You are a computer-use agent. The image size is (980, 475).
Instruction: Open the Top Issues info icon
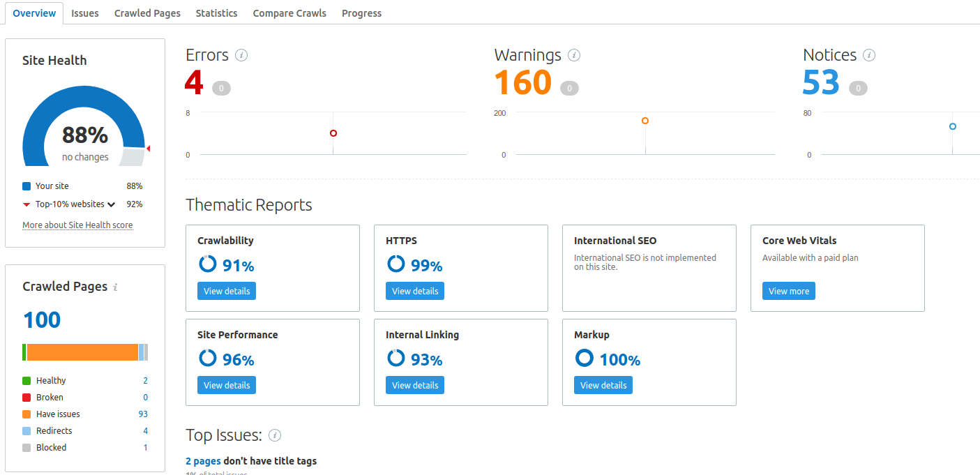pos(275,435)
